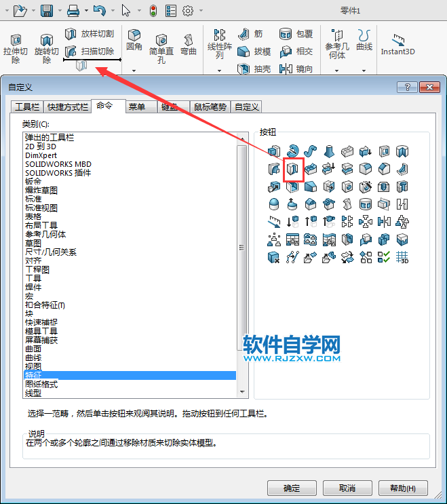Click the Undo arrow icon

click(100, 11)
